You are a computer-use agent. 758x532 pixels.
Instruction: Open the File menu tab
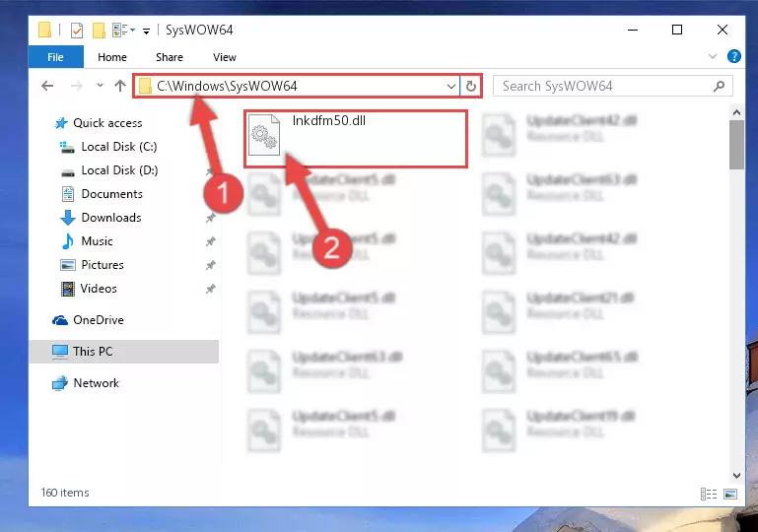[55, 57]
